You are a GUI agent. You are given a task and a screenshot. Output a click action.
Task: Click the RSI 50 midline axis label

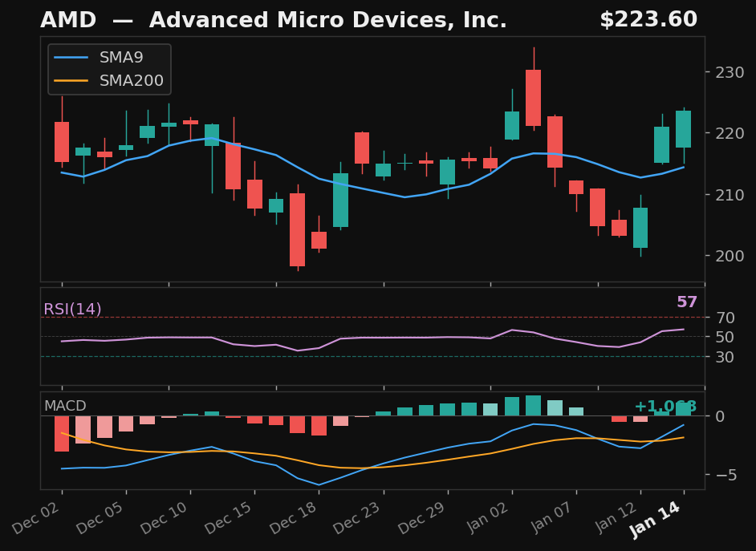[x=725, y=337]
